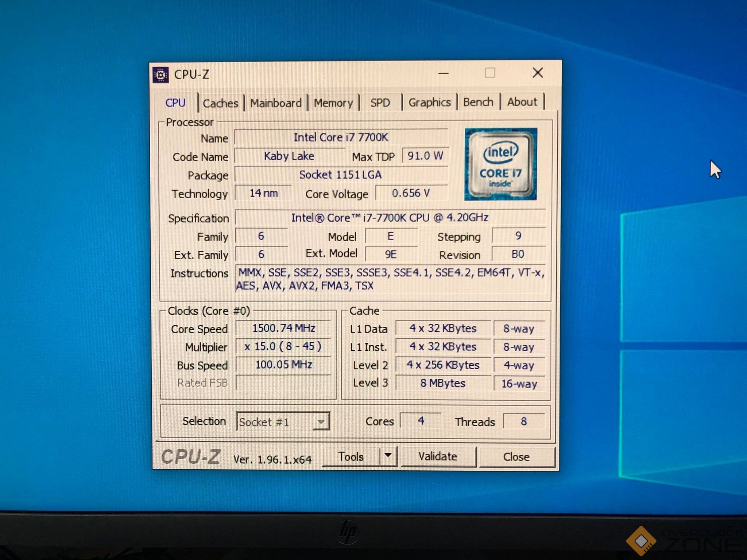
Task: Expand the Socket #1 selection dropdown
Action: (321, 422)
